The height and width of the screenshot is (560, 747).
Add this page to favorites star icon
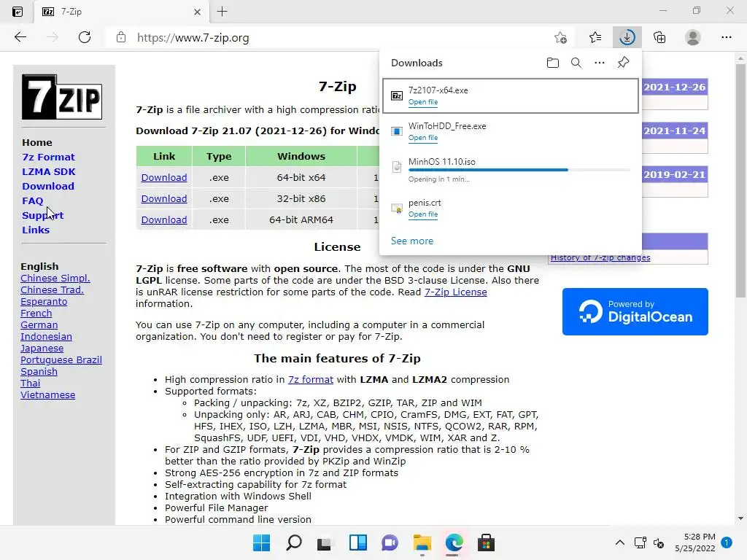point(561,38)
